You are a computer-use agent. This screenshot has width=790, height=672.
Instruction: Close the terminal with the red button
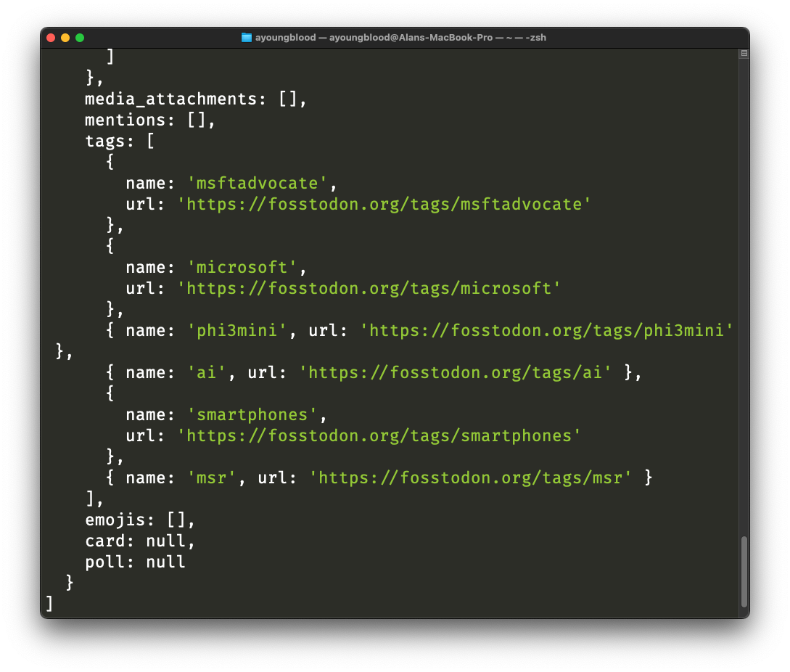tap(51, 38)
